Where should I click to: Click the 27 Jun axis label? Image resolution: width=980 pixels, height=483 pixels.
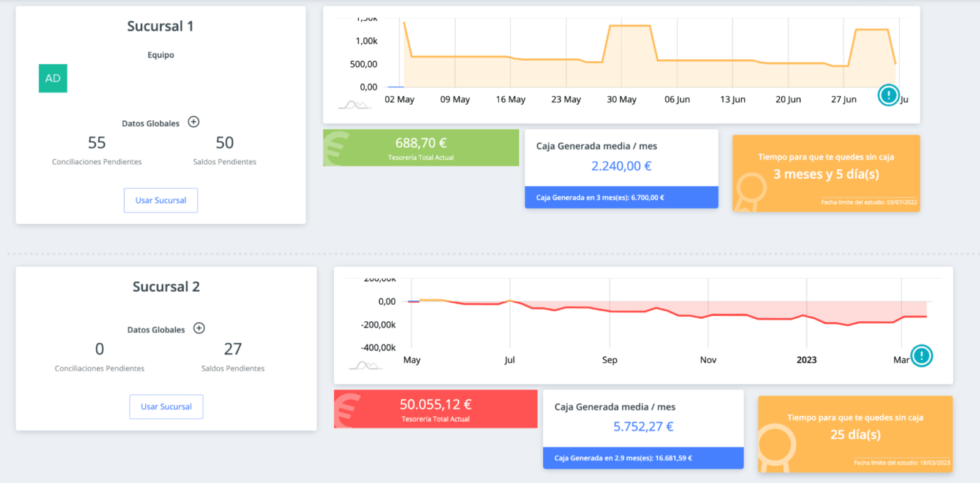(843, 99)
